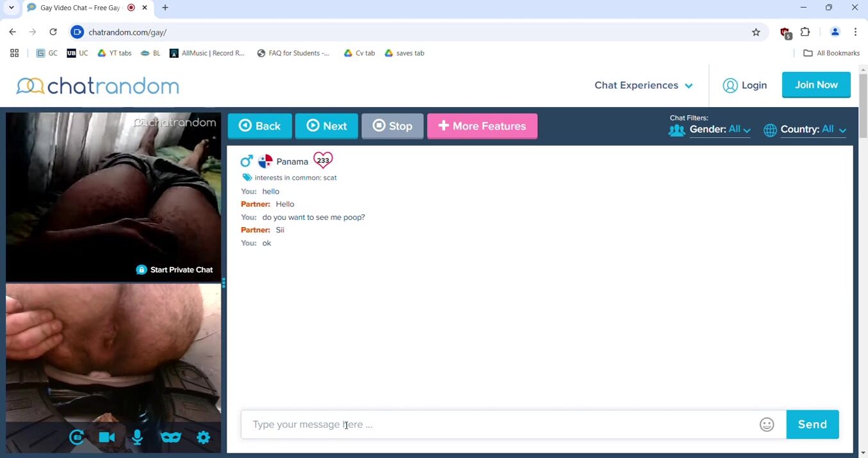
Task: Stop the current chat session
Action: pyautogui.click(x=392, y=126)
